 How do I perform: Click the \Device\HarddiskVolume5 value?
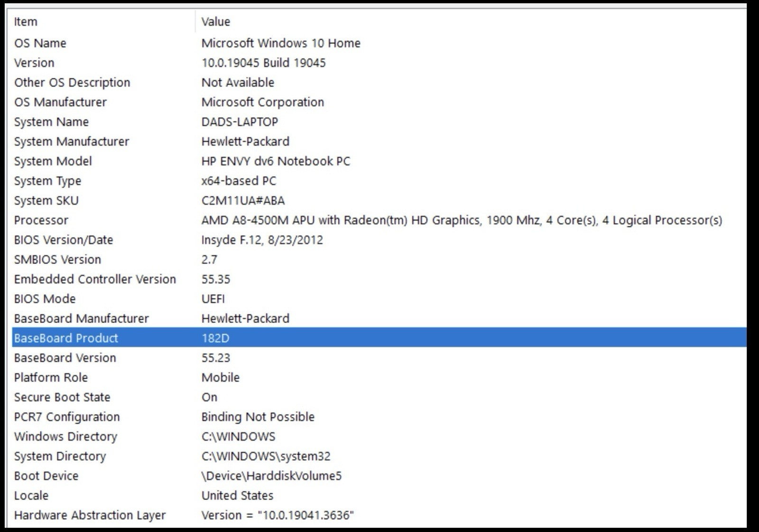point(272,476)
